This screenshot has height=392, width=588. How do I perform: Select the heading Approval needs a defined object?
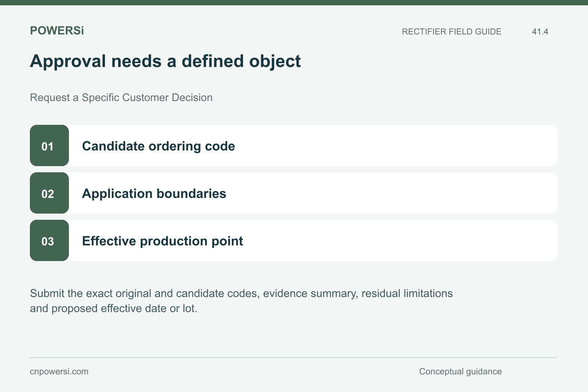click(x=165, y=61)
